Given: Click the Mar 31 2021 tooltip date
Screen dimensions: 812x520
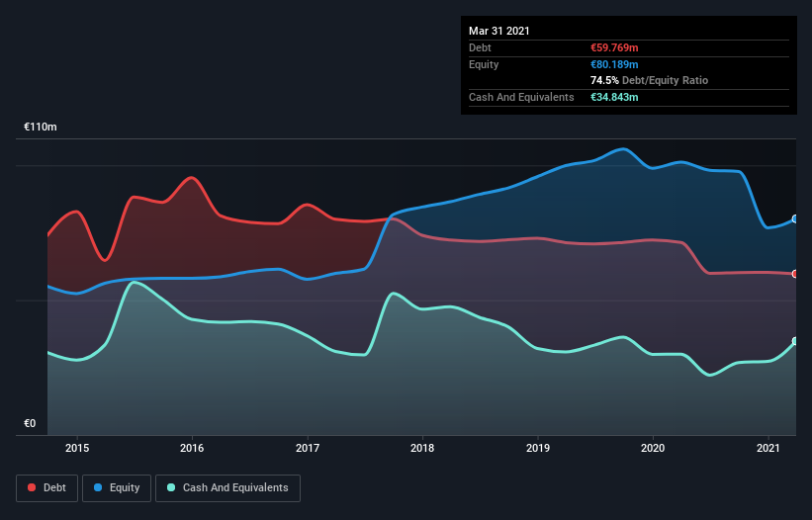Looking at the screenshot, I should click(x=499, y=31).
